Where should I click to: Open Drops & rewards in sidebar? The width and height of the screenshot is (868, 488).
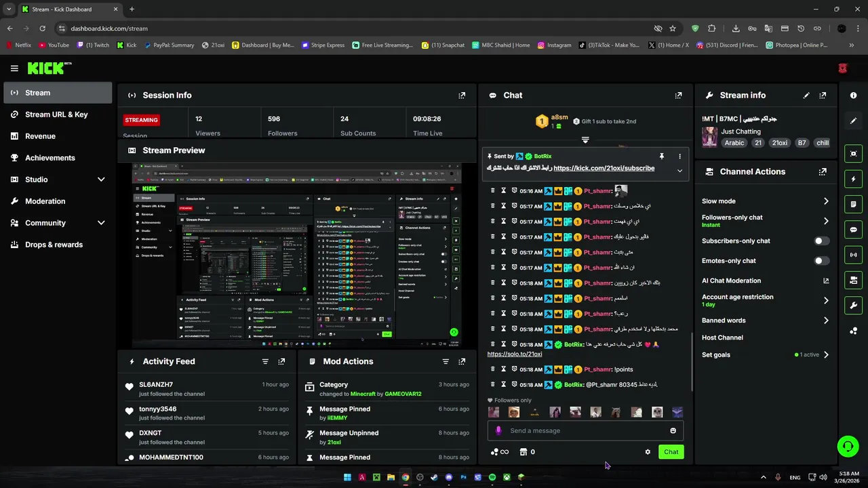pos(57,245)
